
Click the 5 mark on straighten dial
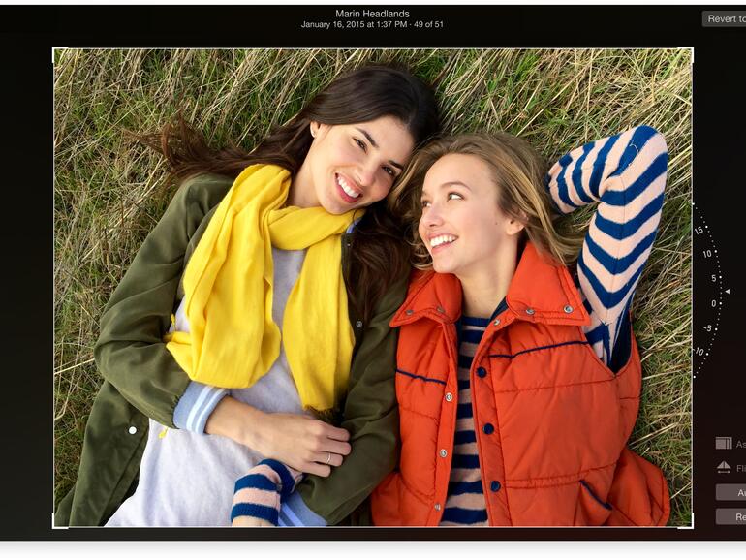tap(713, 278)
